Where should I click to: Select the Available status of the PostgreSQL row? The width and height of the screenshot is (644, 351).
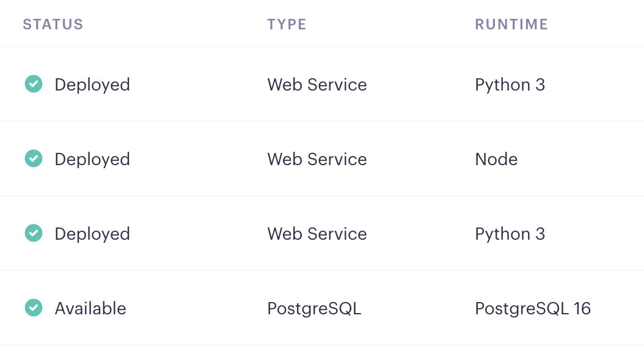tap(90, 308)
